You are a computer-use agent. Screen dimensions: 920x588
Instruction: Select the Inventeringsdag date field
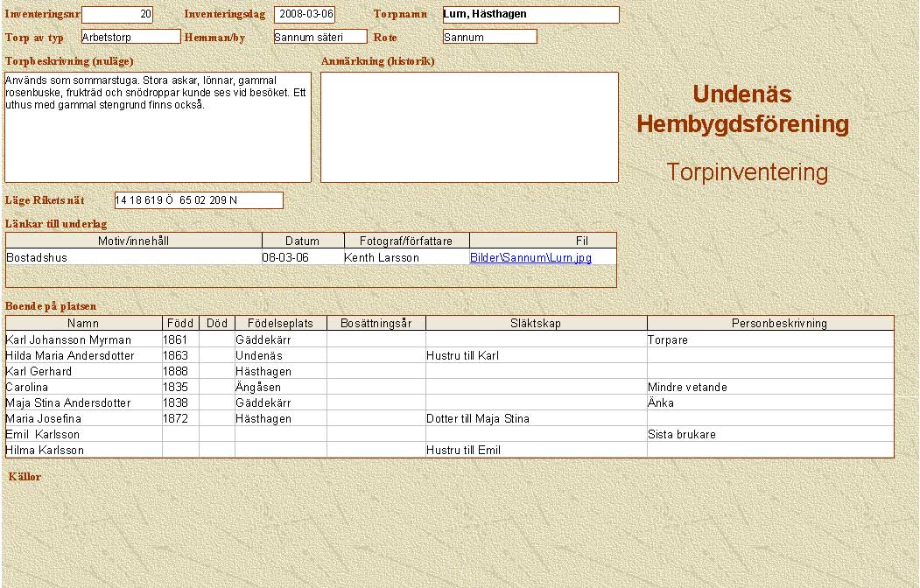tap(304, 15)
